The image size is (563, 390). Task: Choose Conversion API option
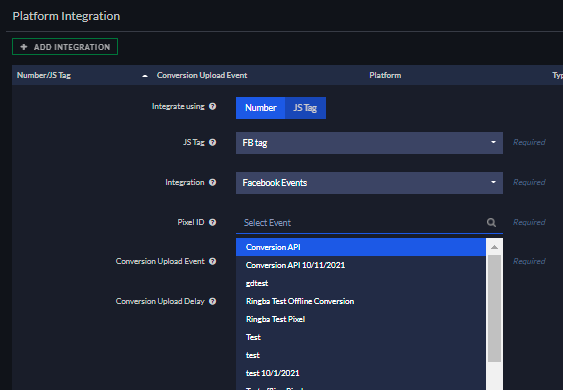(x=360, y=247)
